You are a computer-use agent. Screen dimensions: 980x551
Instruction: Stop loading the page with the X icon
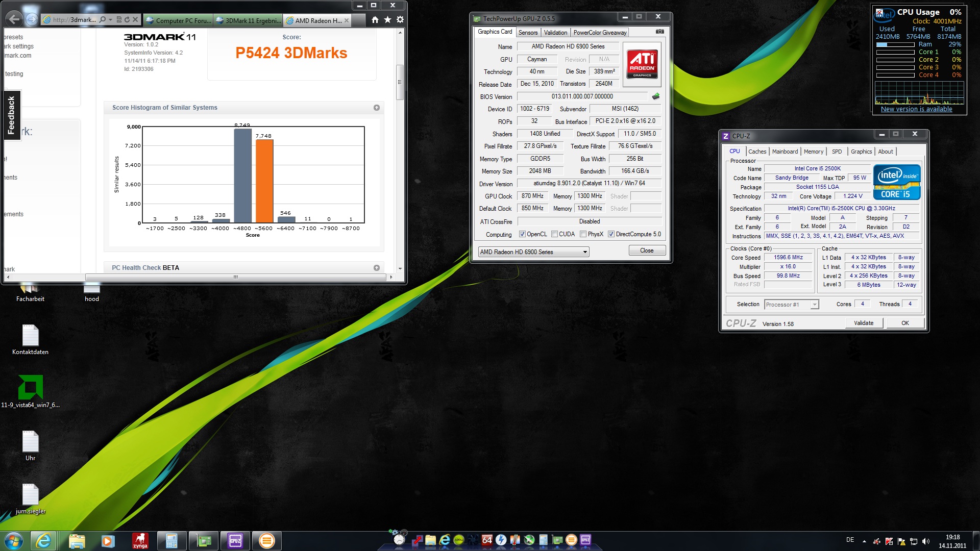[135, 20]
